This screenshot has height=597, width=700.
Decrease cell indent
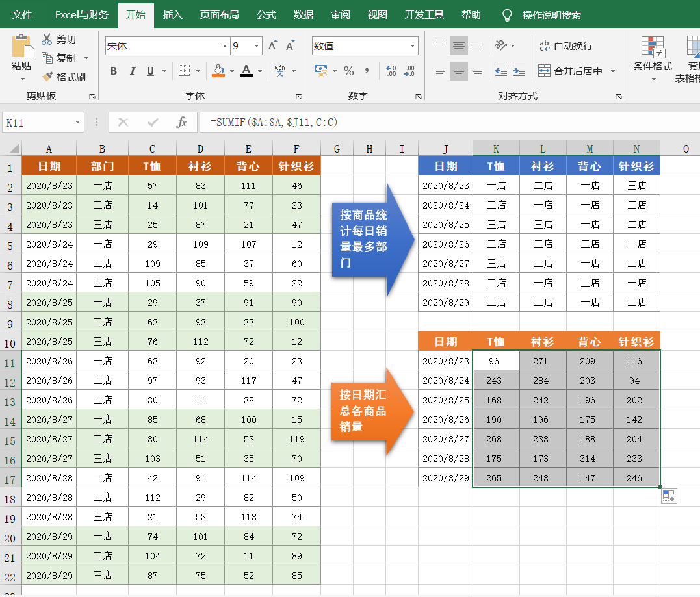tap(501, 71)
